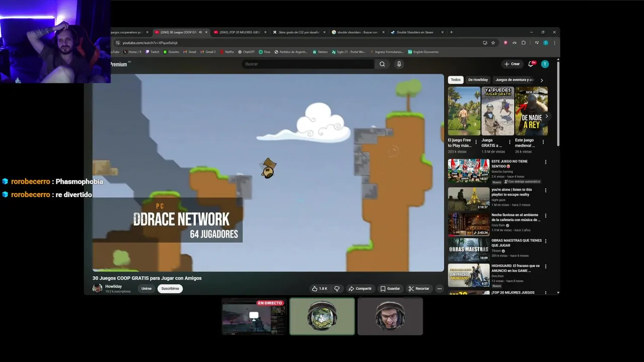Viewport: 644px width, 362px height.
Task: Open the 'ChatGPT' bookmark
Action: 247,52
